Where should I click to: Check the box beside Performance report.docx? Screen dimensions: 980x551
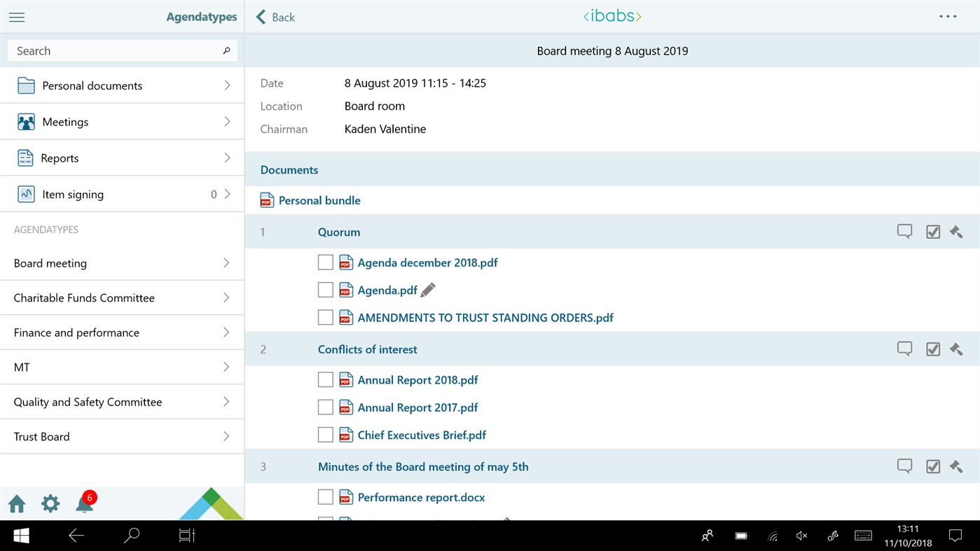(325, 496)
